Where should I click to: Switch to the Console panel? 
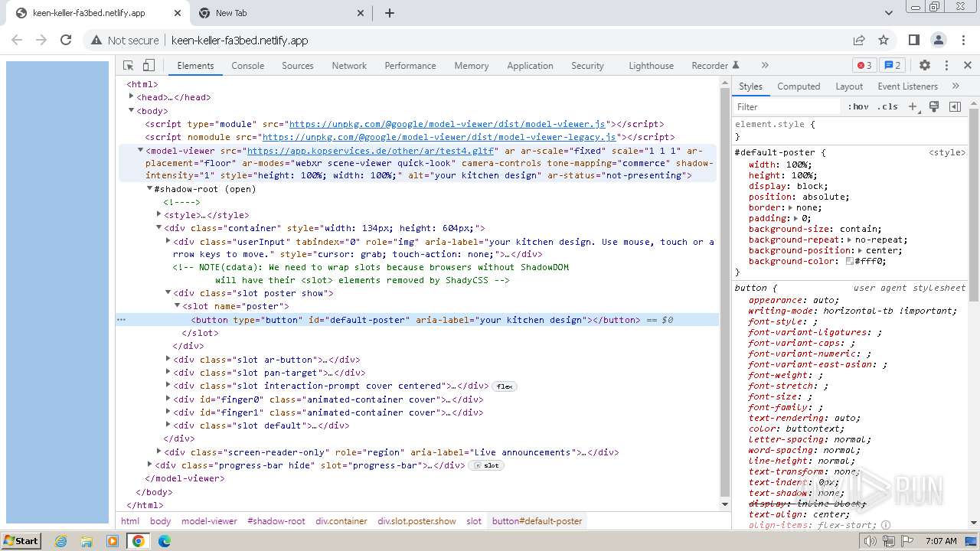click(x=248, y=66)
